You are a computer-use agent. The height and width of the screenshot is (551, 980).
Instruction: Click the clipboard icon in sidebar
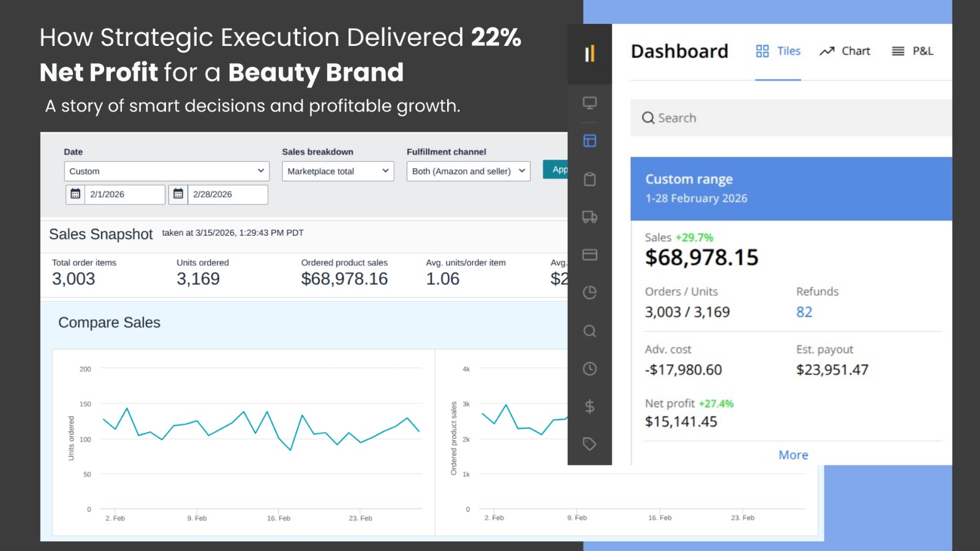[589, 179]
